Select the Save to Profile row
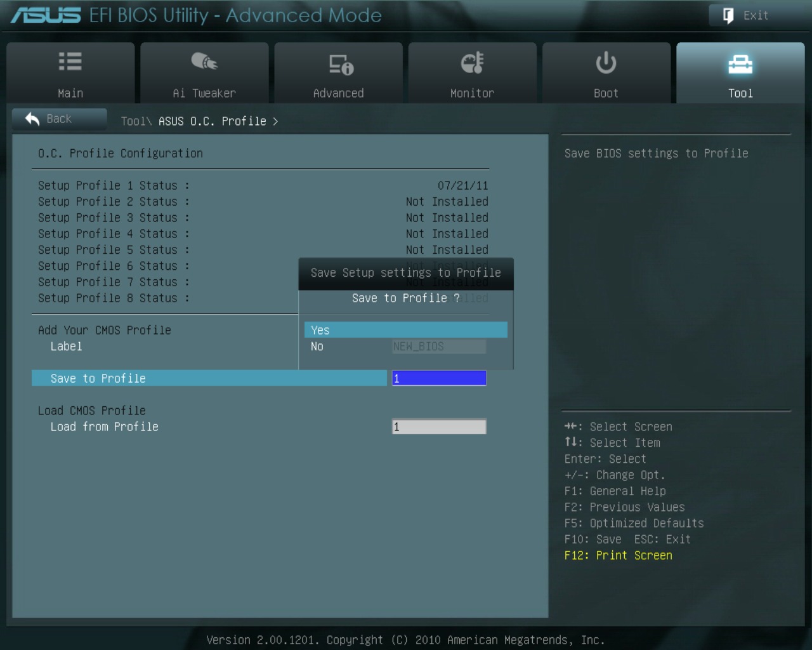 209,378
